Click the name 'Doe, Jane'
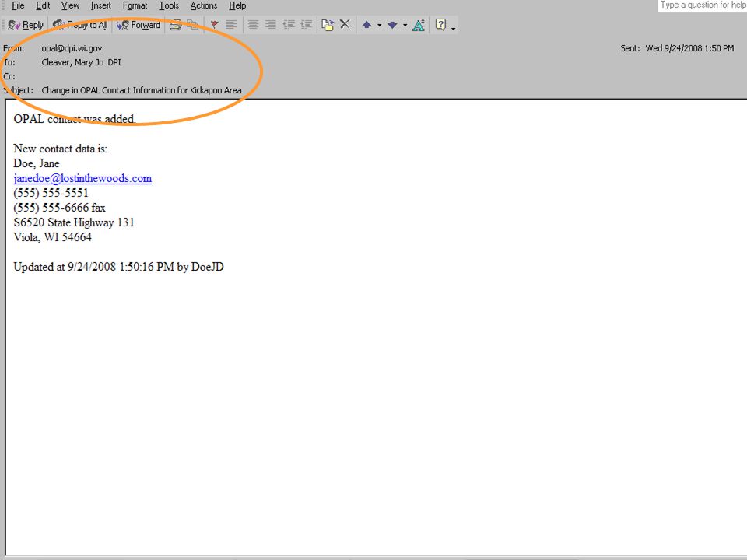 click(37, 163)
